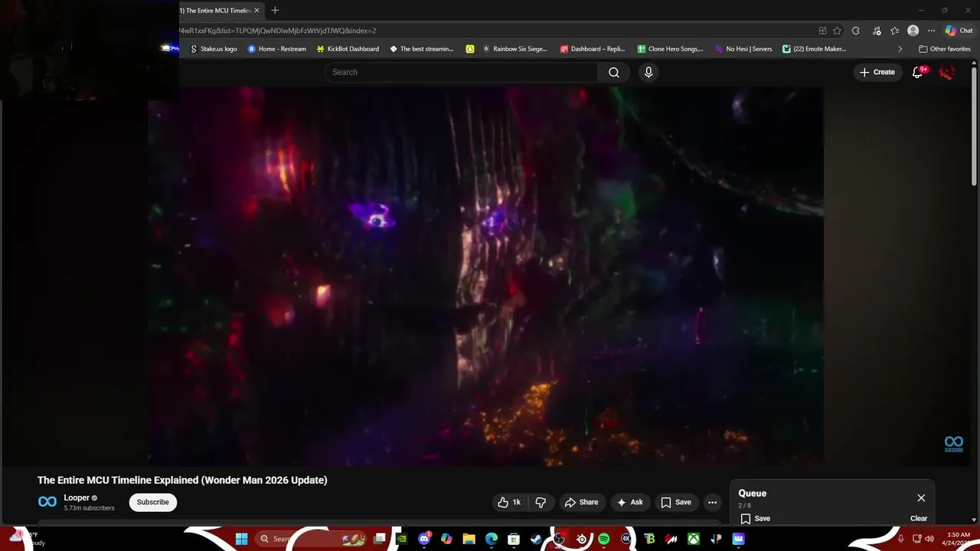Viewport: 980px width, 551px height.
Task: Dislike the video with thumbs down
Action: (541, 502)
